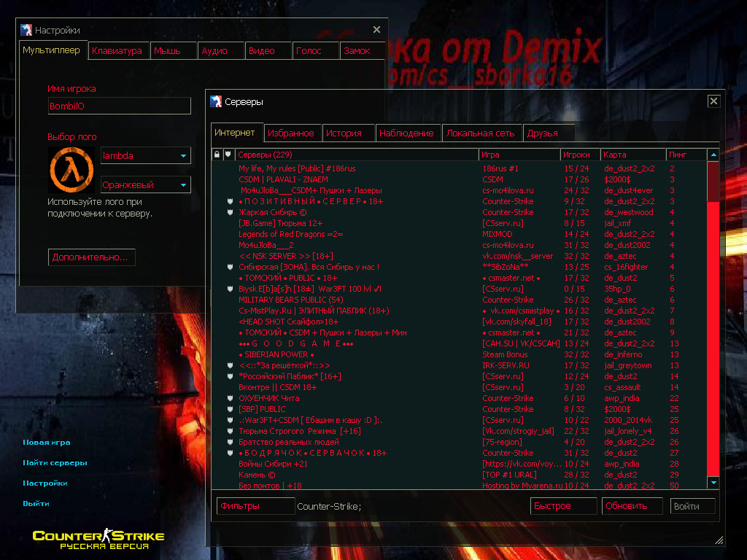Sort list by Серверы (229) column

tap(357, 155)
